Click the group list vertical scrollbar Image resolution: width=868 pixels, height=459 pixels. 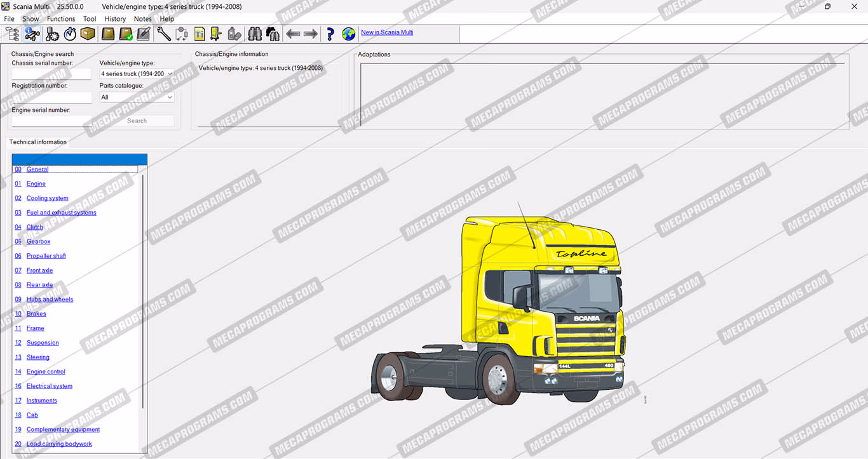[x=143, y=292]
